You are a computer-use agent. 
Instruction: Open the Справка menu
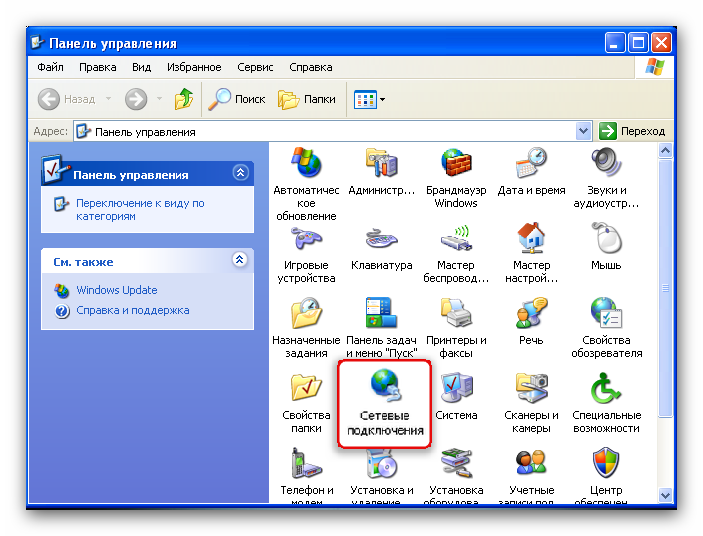pyautogui.click(x=311, y=67)
